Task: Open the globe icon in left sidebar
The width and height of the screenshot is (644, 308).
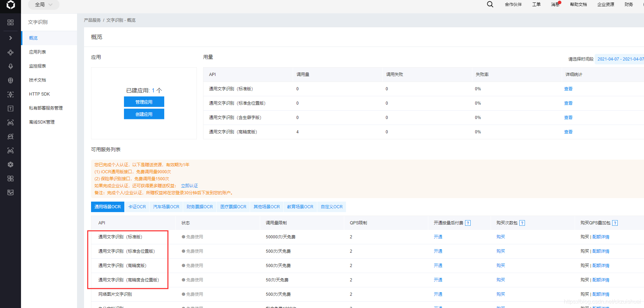Action: [11, 80]
